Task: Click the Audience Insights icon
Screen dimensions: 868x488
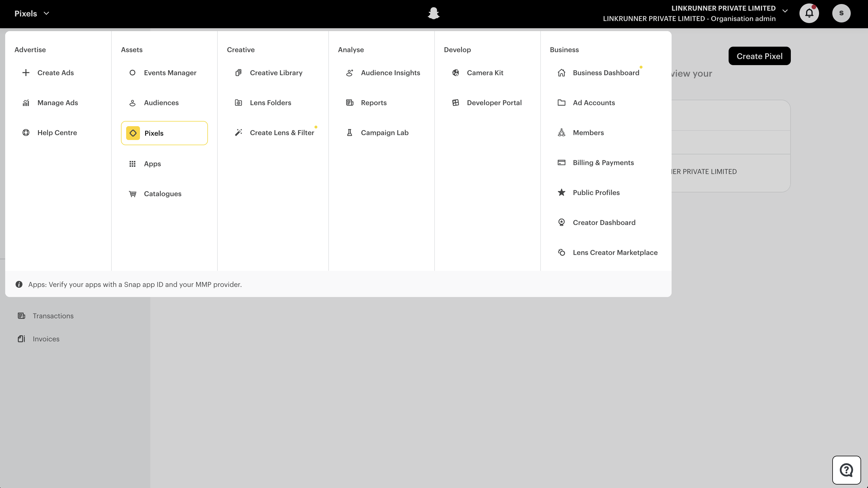Action: pos(349,73)
